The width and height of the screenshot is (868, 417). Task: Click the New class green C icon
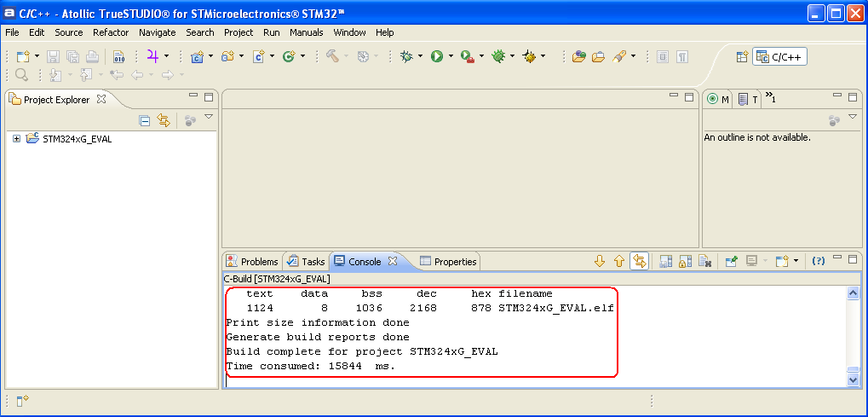pyautogui.click(x=289, y=56)
